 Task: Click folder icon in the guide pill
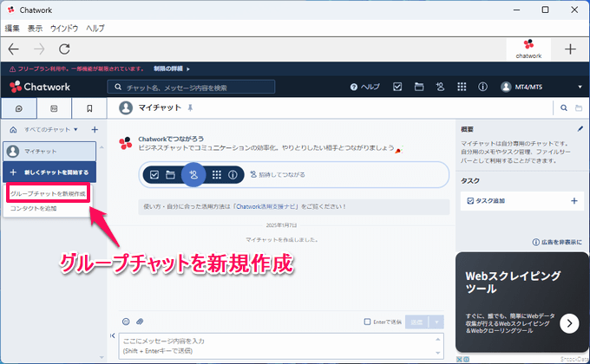point(170,175)
